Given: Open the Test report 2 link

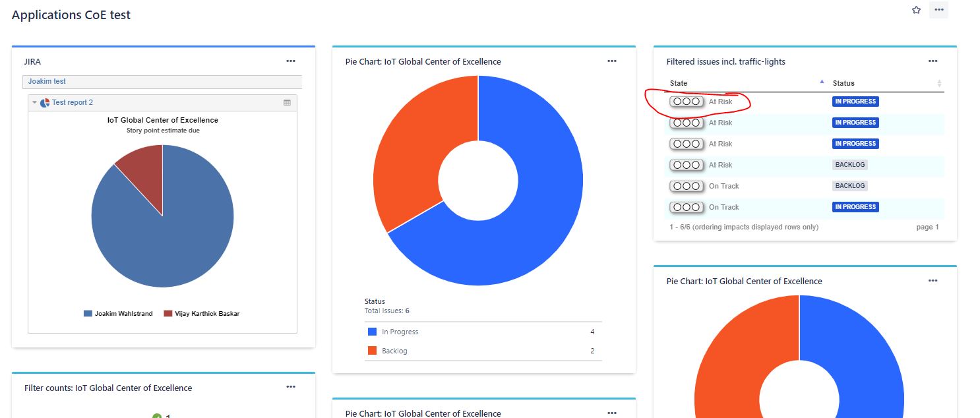Looking at the screenshot, I should [x=73, y=103].
